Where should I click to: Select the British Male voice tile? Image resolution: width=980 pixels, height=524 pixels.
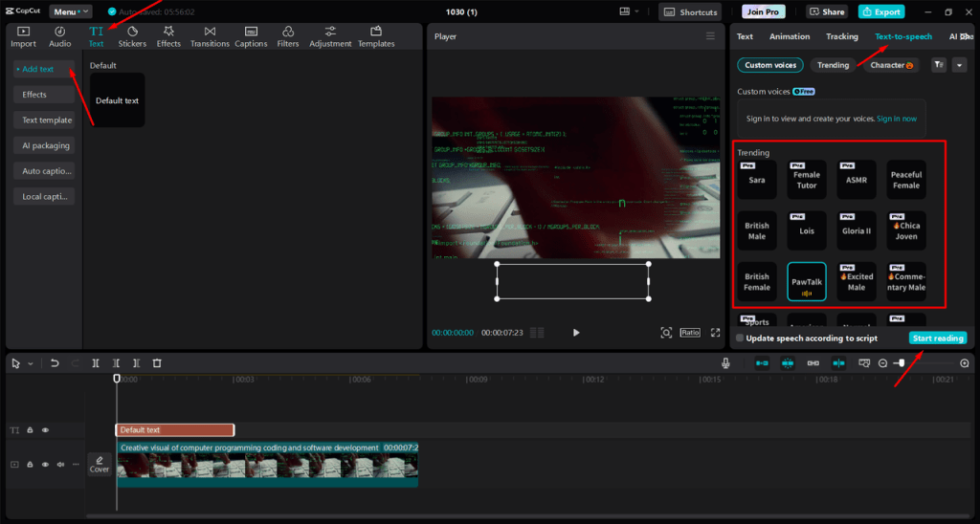coord(757,230)
